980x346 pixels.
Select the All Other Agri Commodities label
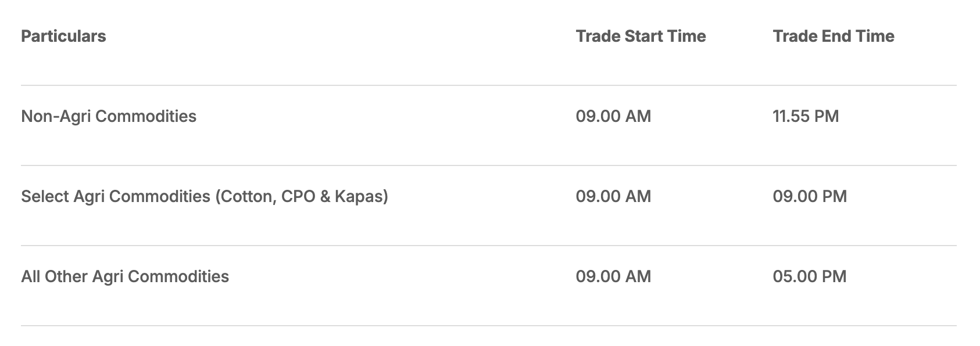point(125,276)
